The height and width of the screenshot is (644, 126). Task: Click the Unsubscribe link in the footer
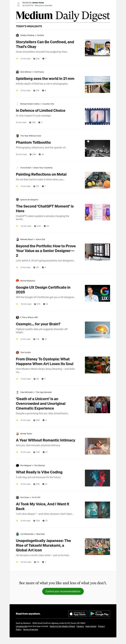(x=22, y=626)
